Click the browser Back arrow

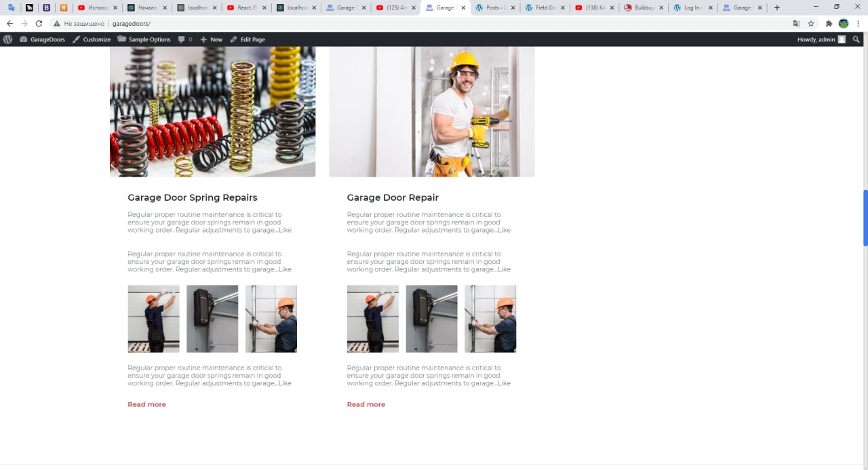click(x=9, y=23)
